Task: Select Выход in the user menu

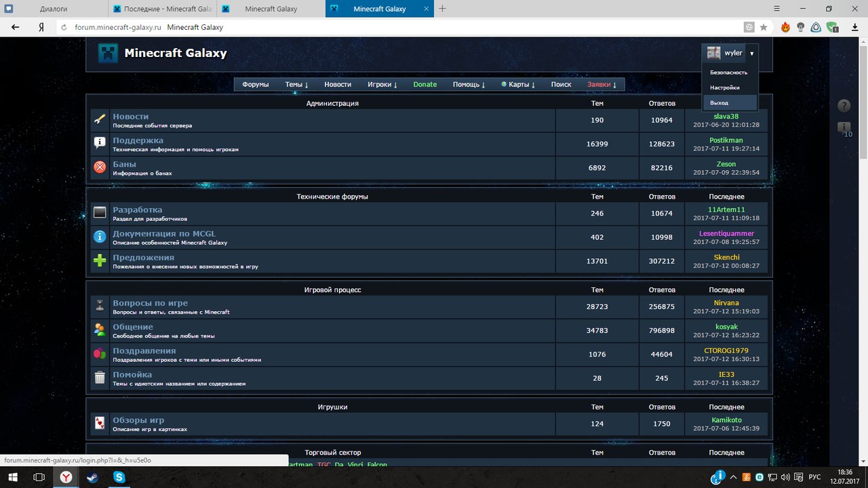Action: pyautogui.click(x=719, y=103)
